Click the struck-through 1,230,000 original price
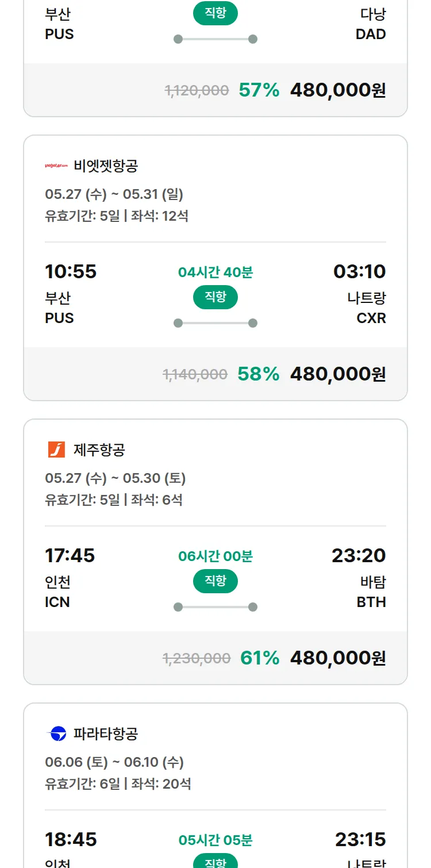431x868 pixels. 197,659
